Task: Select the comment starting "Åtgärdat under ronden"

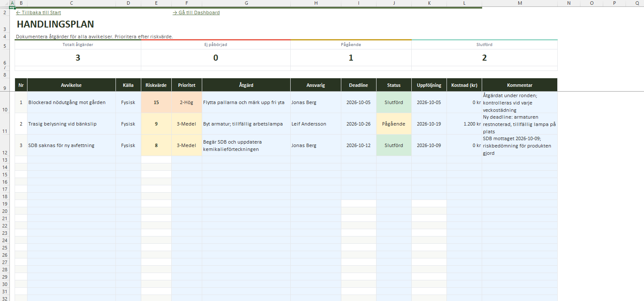Action: pyautogui.click(x=520, y=102)
